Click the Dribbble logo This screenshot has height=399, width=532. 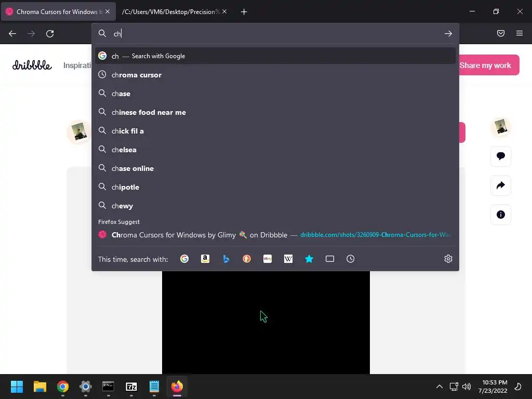(x=32, y=65)
